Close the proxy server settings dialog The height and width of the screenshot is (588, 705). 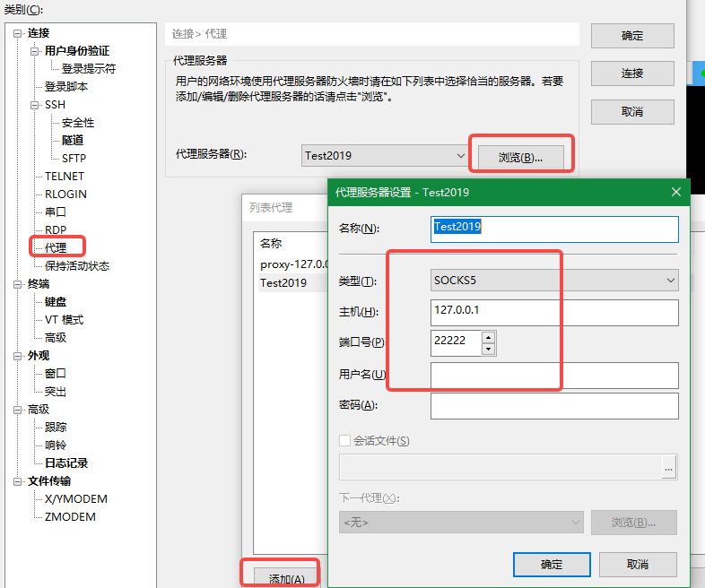click(x=675, y=192)
